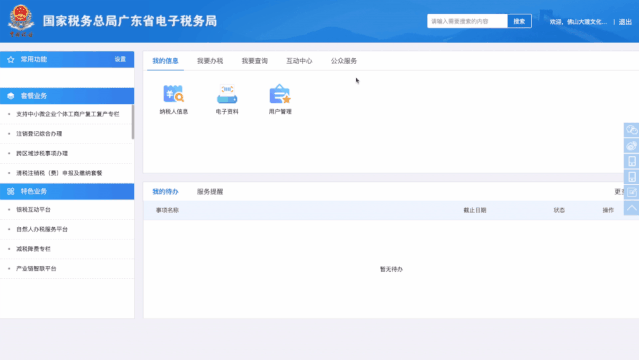Click the 退出 logout link
Image resolution: width=639 pixels, height=360 pixels.
625,22
